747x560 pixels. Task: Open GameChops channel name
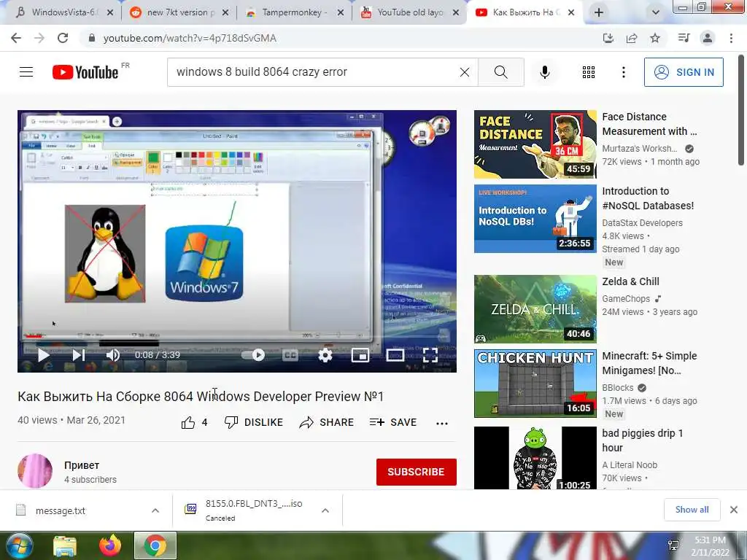pyautogui.click(x=626, y=298)
